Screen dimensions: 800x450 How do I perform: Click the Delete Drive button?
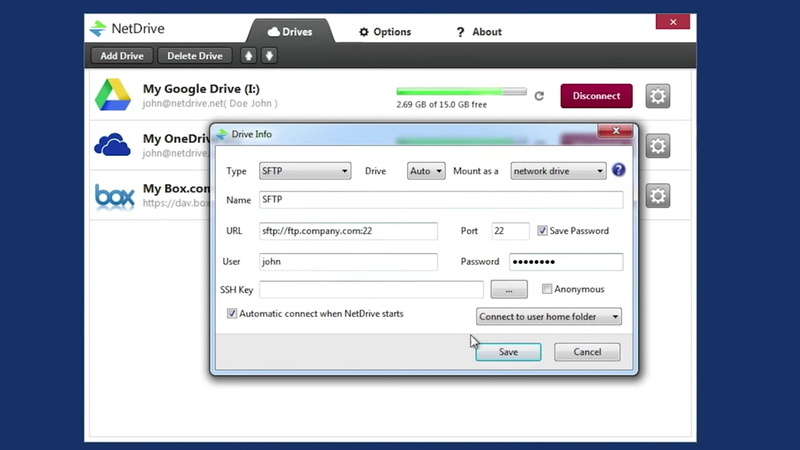[x=195, y=56]
